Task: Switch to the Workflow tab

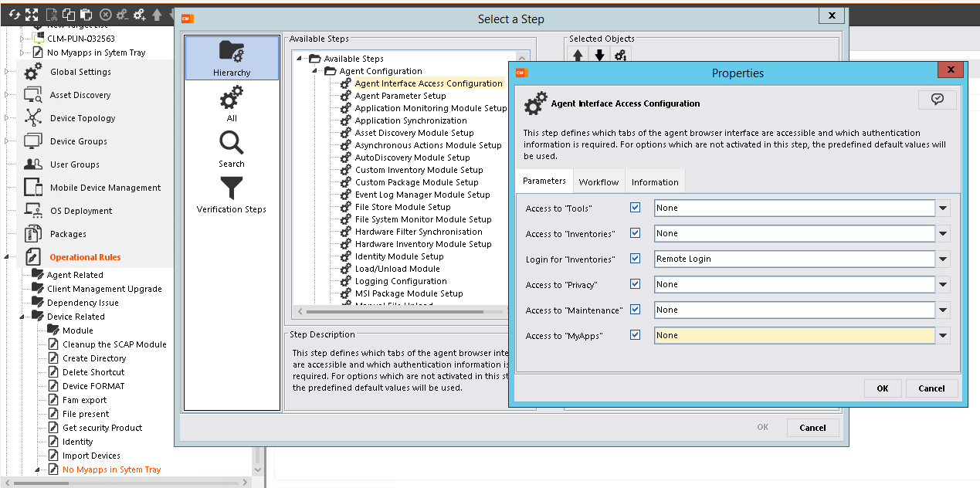Action: point(599,182)
